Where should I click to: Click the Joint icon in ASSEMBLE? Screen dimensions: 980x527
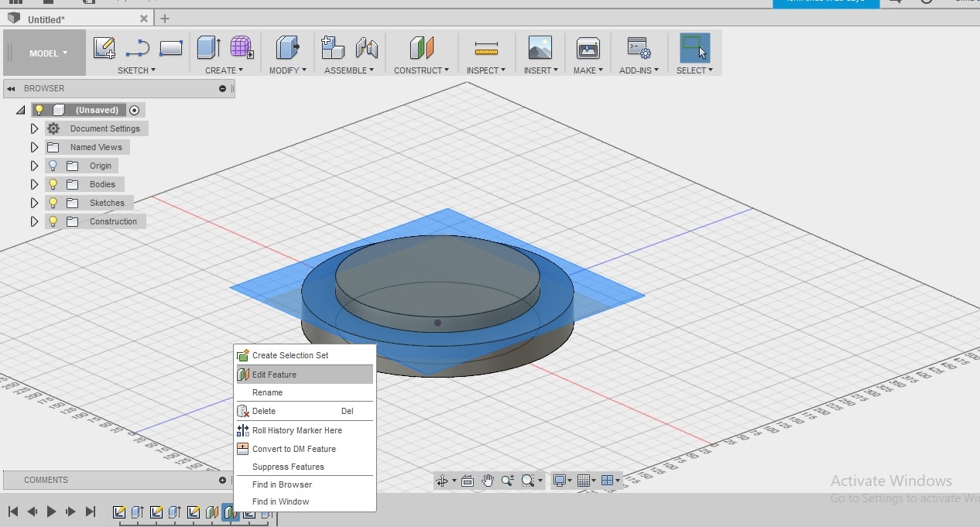coord(367,48)
